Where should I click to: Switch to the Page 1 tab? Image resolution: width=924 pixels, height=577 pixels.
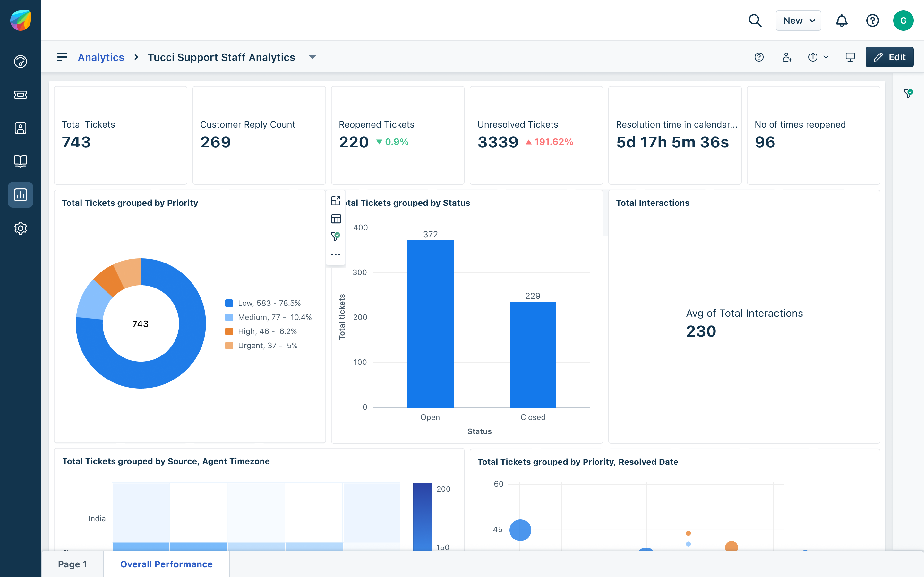click(73, 564)
